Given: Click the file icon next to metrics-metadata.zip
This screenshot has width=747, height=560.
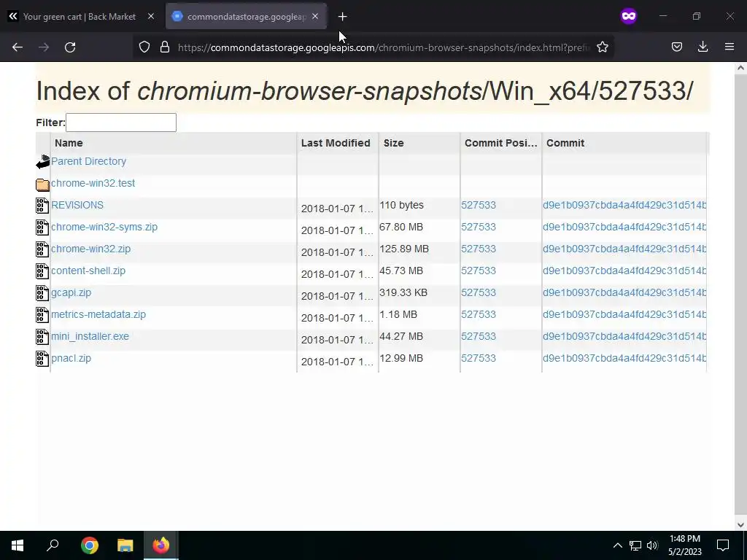Looking at the screenshot, I should 42,315.
